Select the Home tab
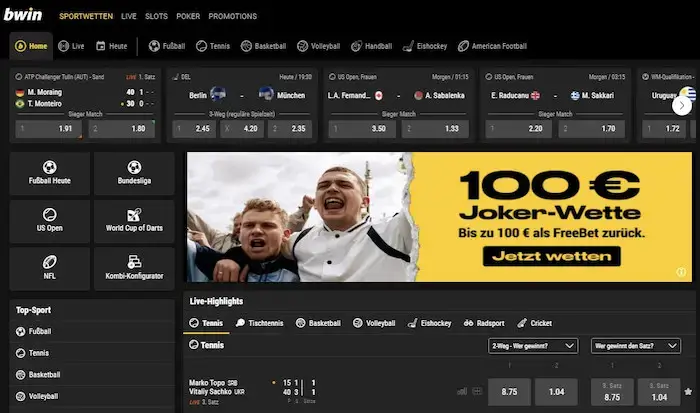This screenshot has height=413, width=700. [31, 46]
